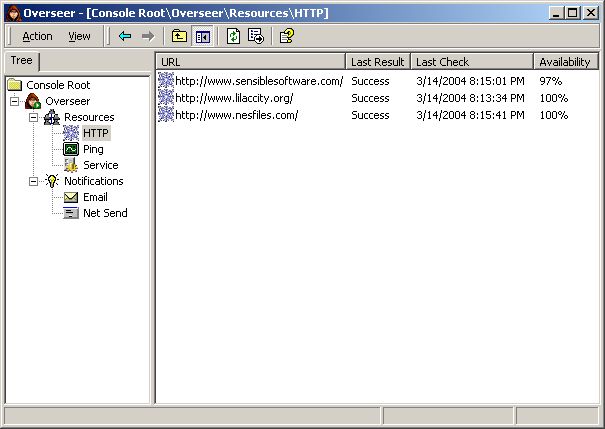Minimize the Overseer window
Screen dimensions: 605x429
(556, 13)
